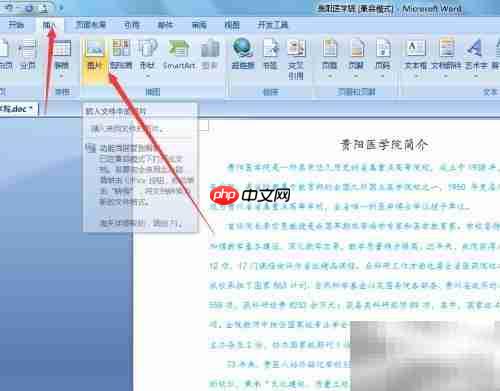500x391 pixels.
Task: Open the Footer (页脚) dropdown
Action: [x=356, y=58]
